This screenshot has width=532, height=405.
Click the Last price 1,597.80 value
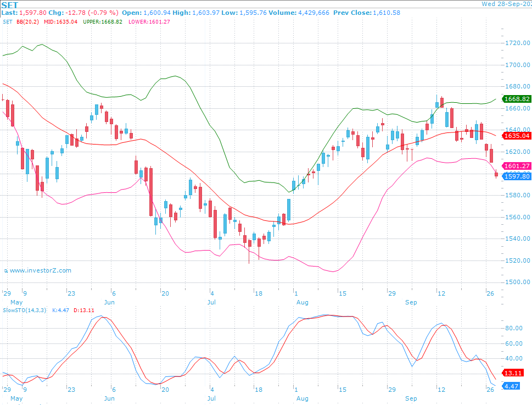[33, 13]
